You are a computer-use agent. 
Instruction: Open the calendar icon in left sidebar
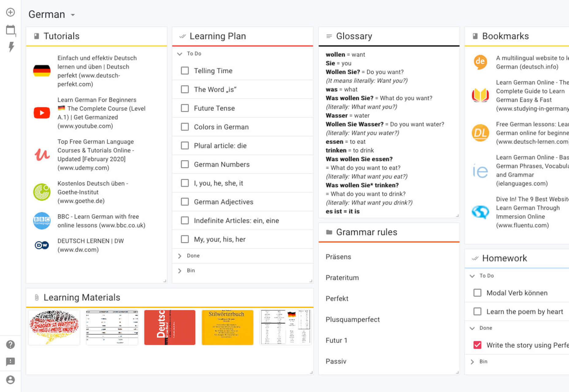pos(11,30)
